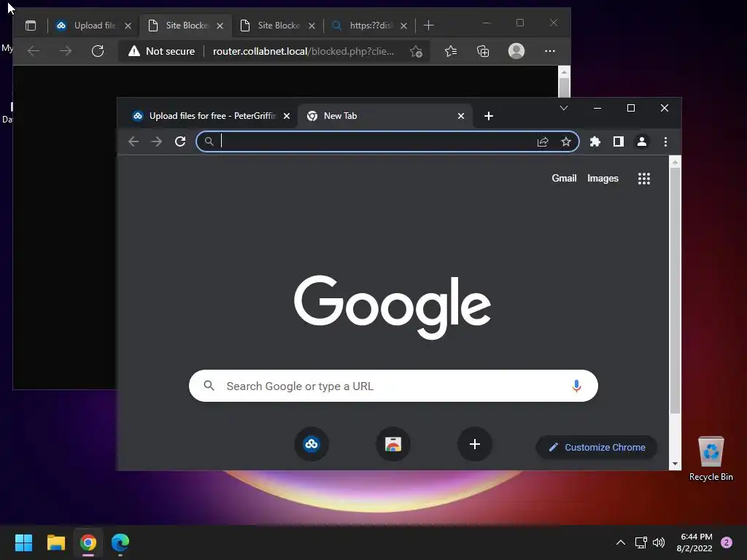
Task: Click Edge address bar URL
Action: tap(303, 52)
